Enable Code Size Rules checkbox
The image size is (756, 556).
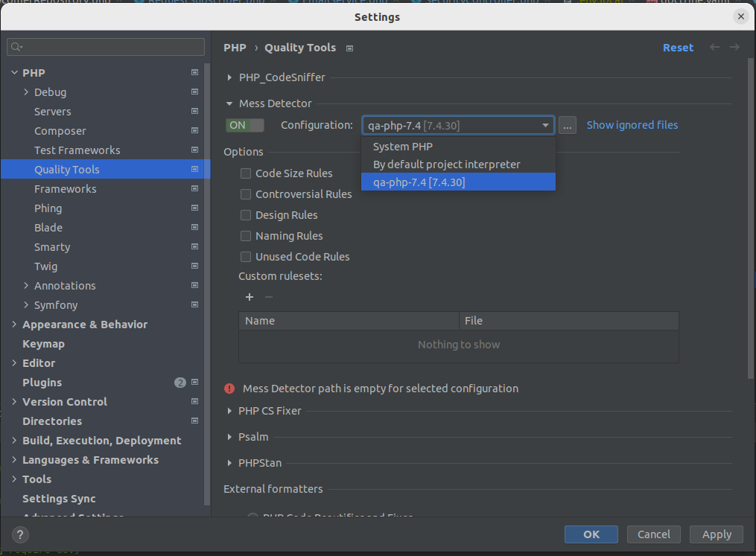(246, 173)
